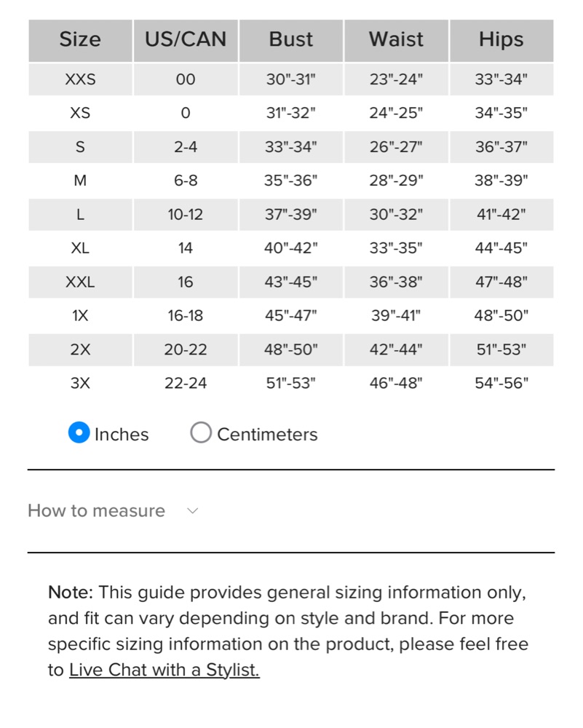Click the 2X size row label
This screenshot has height=728, width=583.
tap(80, 349)
